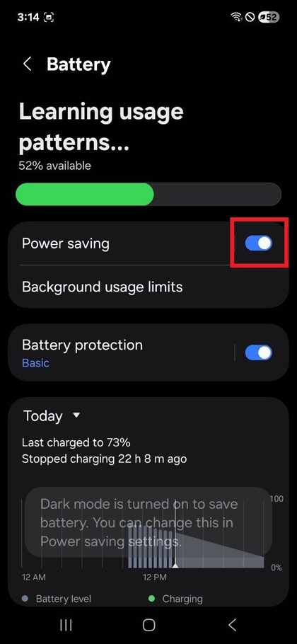
Task: Tap the Charging legend green dot
Action: point(151,599)
